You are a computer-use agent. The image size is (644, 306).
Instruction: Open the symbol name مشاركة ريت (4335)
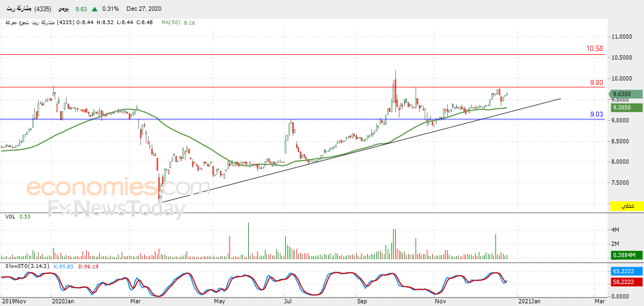pos(27,9)
